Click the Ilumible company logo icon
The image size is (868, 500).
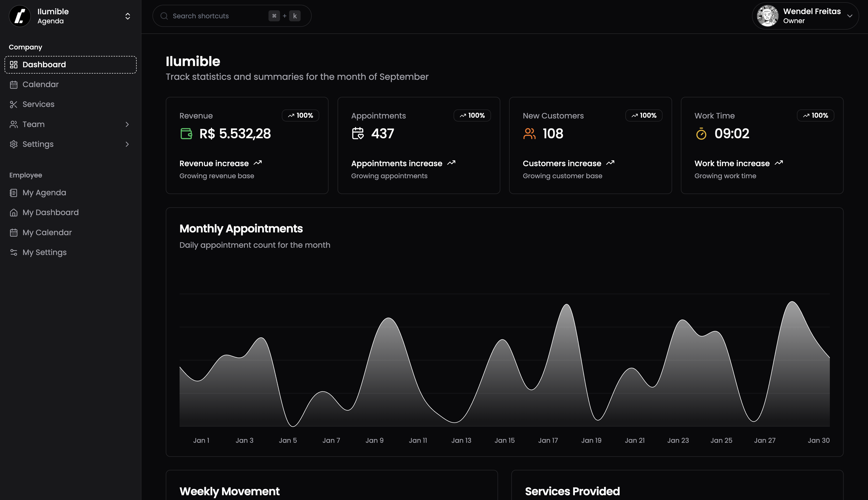pyautogui.click(x=20, y=16)
